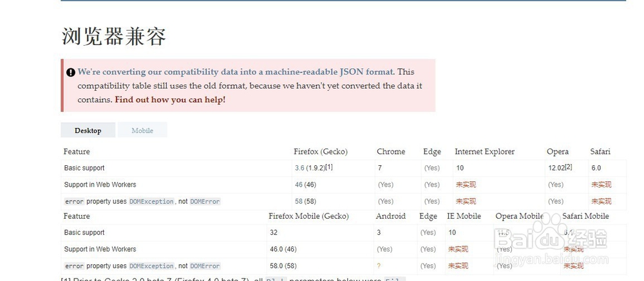Open Firefox 58 link in desktop table

(299, 201)
